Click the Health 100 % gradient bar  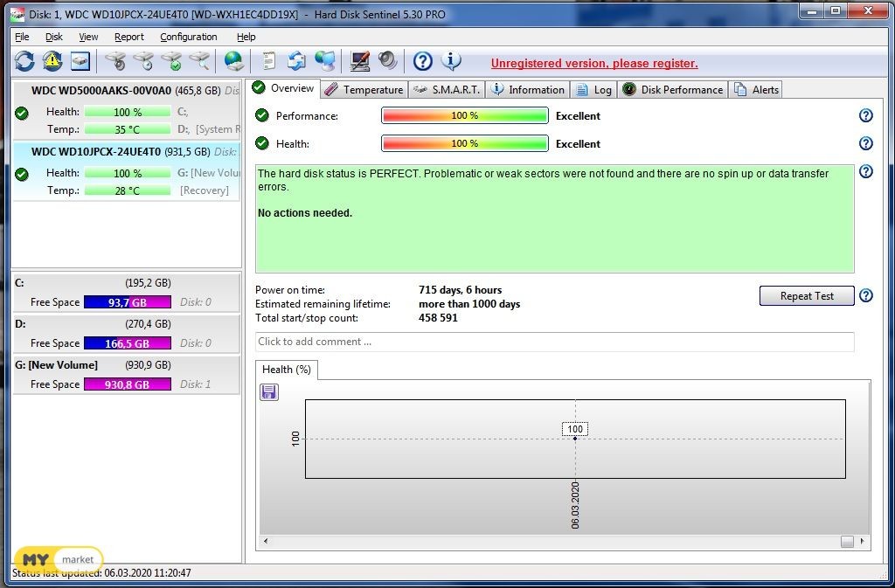[x=465, y=143]
